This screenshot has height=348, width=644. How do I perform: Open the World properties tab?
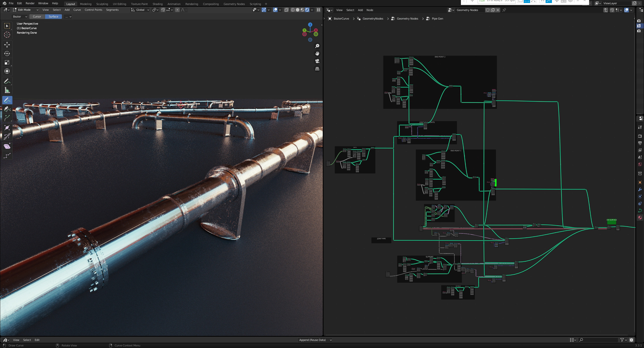640,164
